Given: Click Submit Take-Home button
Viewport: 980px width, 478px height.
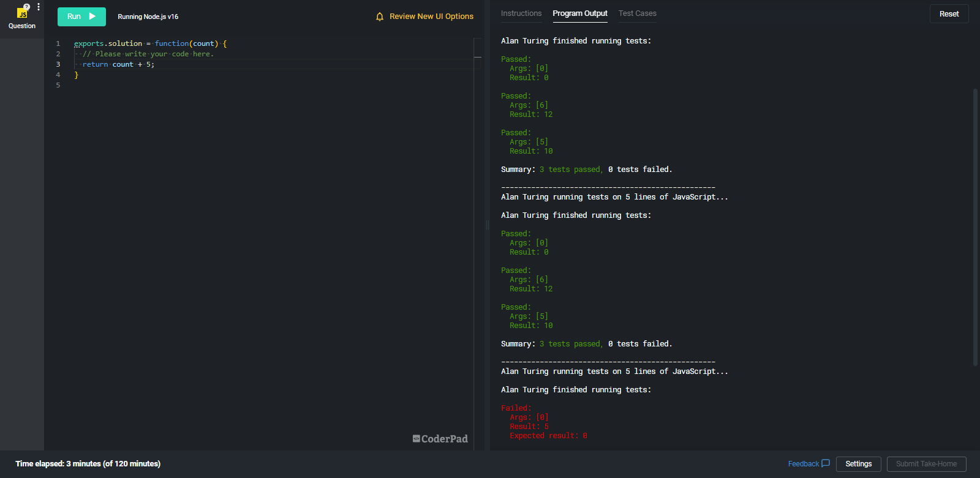Looking at the screenshot, I should [x=926, y=464].
